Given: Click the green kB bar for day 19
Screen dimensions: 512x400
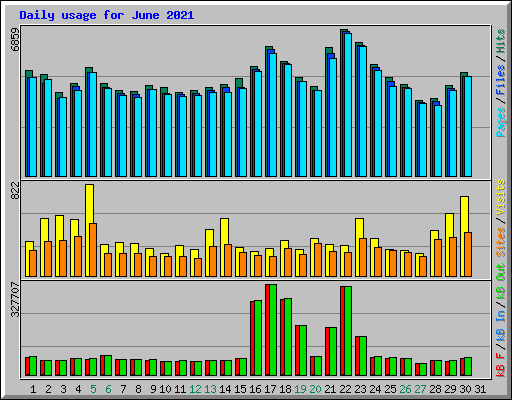Looking at the screenshot, I should (x=303, y=351).
